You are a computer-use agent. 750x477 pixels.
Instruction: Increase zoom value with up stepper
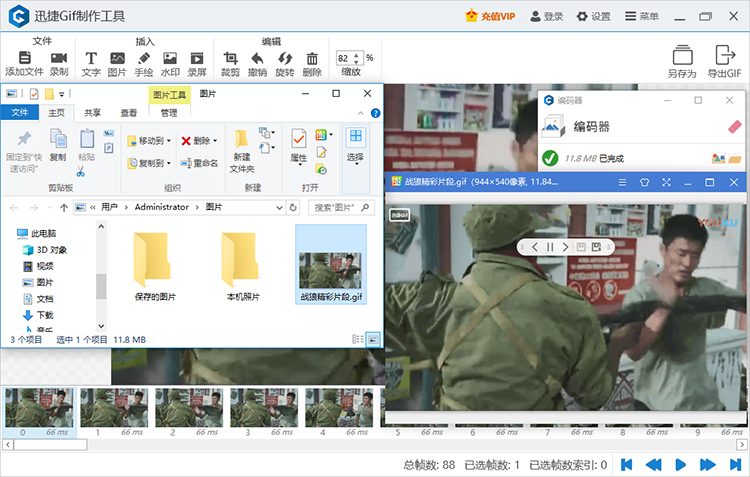(356, 55)
